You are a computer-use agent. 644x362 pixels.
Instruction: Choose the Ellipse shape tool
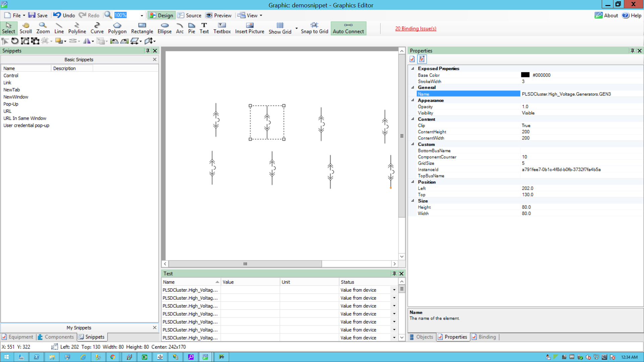pyautogui.click(x=164, y=28)
